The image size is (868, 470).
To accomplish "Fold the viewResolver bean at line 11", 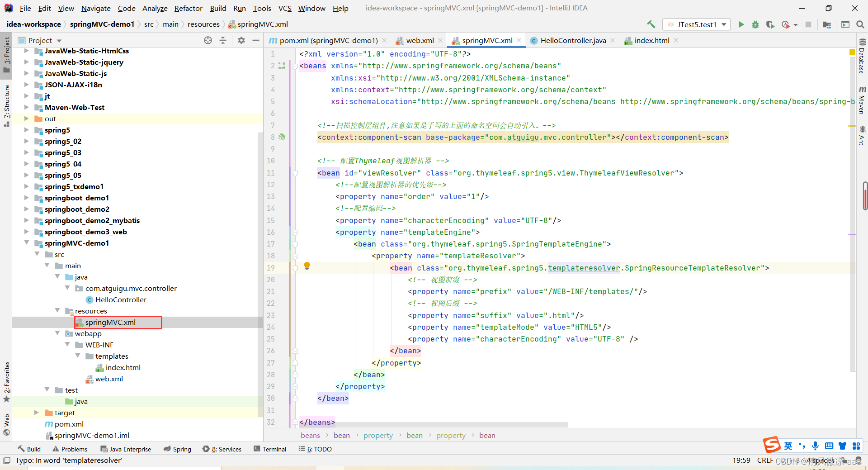I will (295, 173).
